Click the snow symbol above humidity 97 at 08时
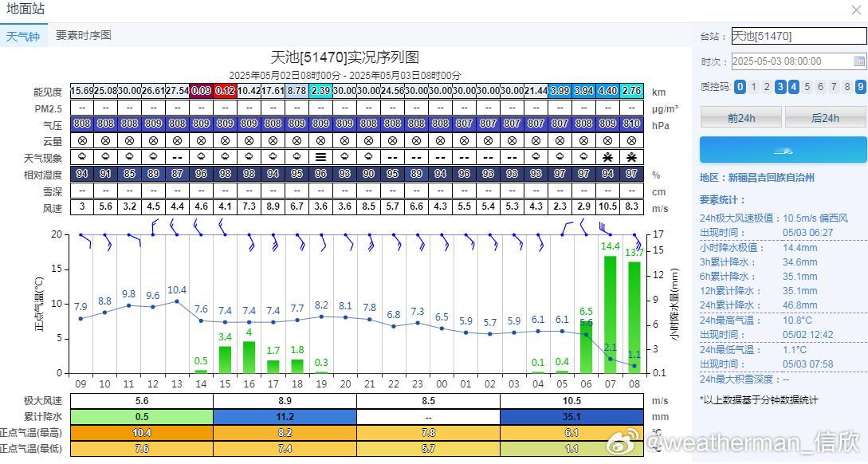868x464 pixels. click(631, 157)
